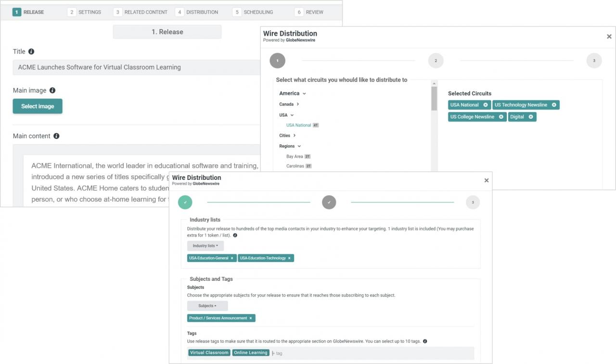Select the Bay Area region circuit
The height and width of the screenshot is (364, 616).
[x=295, y=157]
